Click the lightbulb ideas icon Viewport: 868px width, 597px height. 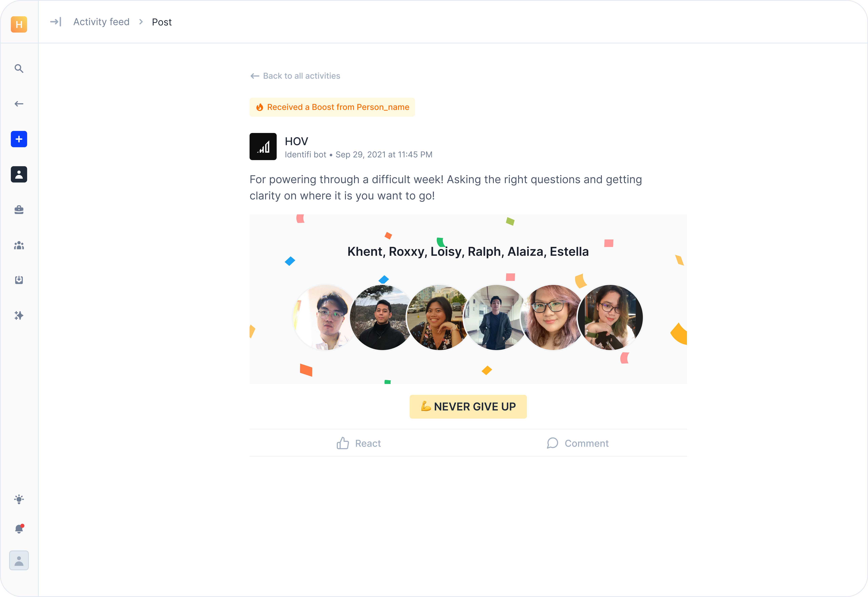click(x=19, y=499)
